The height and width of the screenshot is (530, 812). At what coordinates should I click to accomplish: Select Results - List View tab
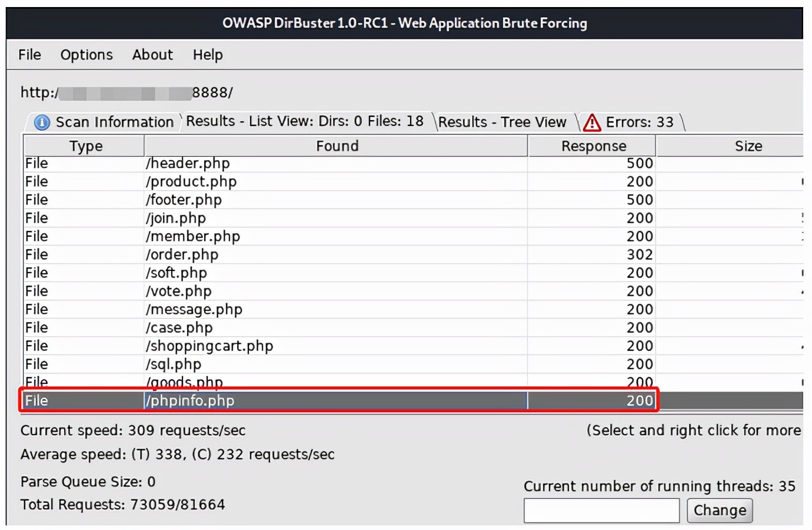tap(305, 121)
